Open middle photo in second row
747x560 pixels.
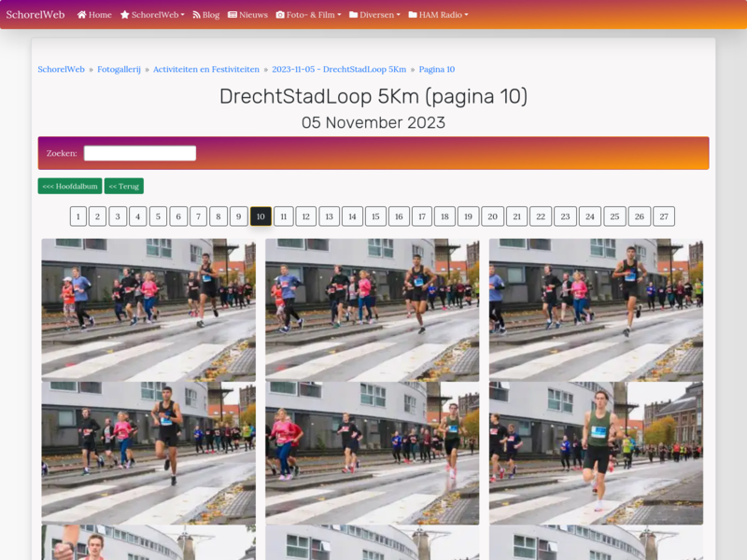[372, 453]
